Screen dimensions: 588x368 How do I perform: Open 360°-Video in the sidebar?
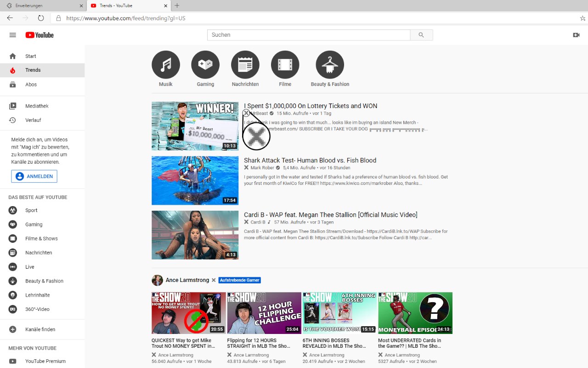[x=42, y=309]
